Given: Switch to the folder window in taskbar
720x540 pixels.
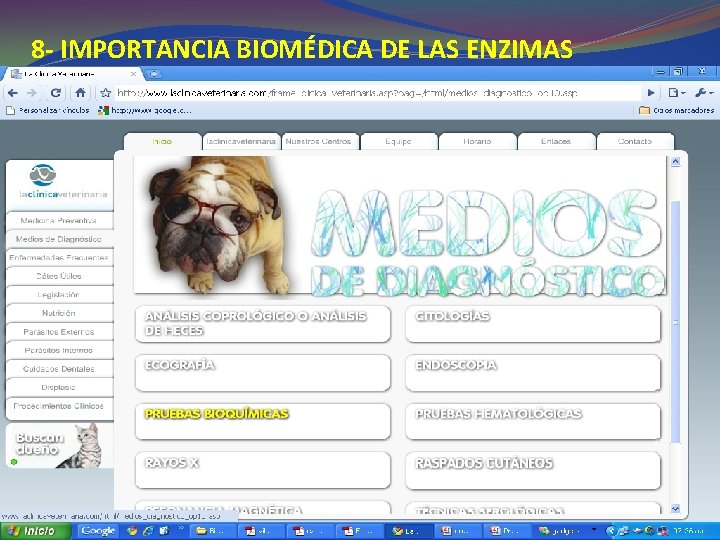Looking at the screenshot, I should [213, 531].
